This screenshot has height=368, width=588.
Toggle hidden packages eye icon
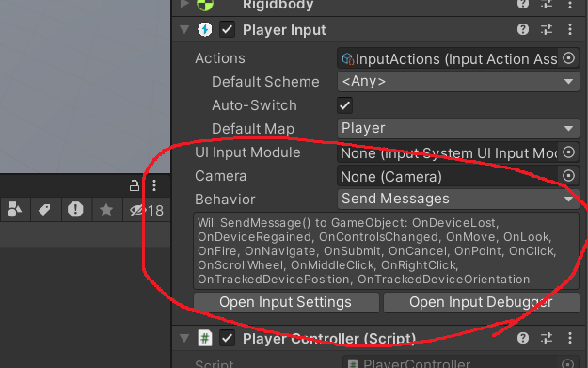point(146,210)
